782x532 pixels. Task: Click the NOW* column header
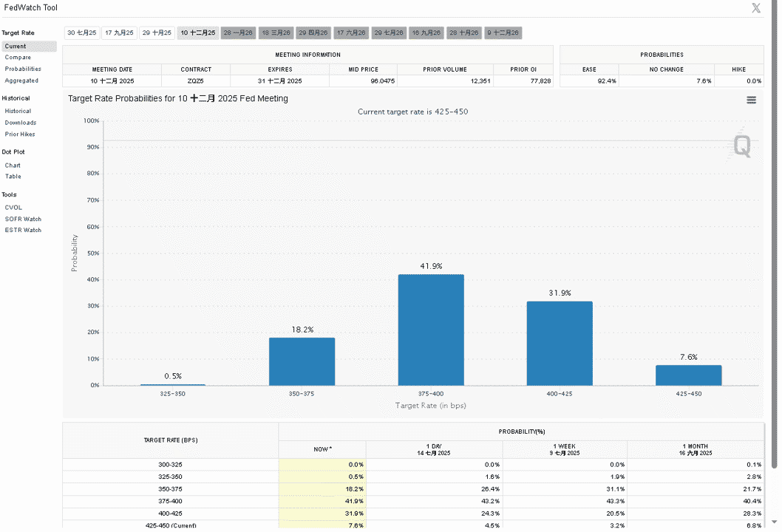pyautogui.click(x=322, y=449)
